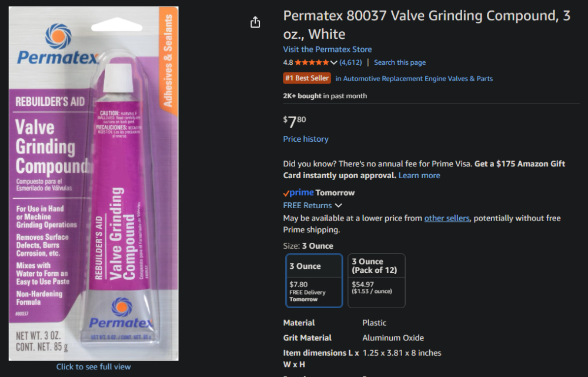This screenshot has height=377, width=588.
Task: Click the #1 Best Seller badge
Action: [307, 78]
